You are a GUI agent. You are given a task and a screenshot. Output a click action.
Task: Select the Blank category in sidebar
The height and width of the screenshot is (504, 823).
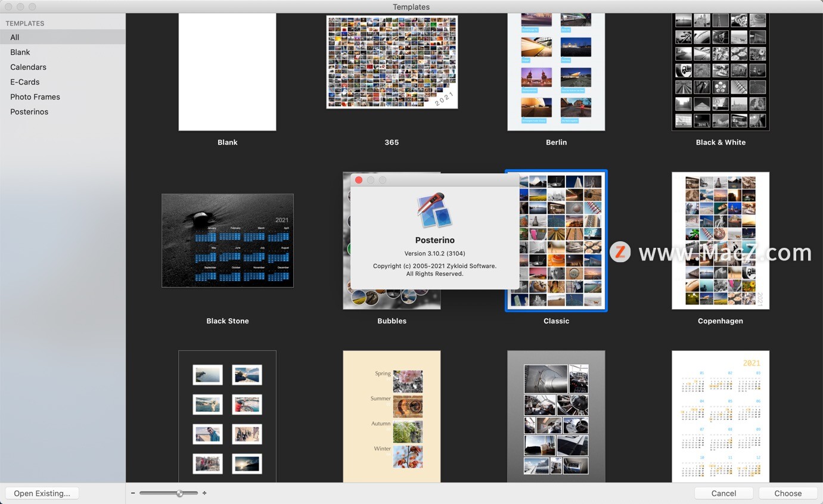tap(63, 52)
